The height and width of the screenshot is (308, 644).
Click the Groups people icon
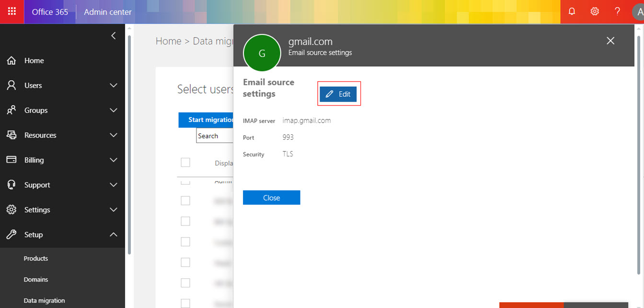point(11,110)
